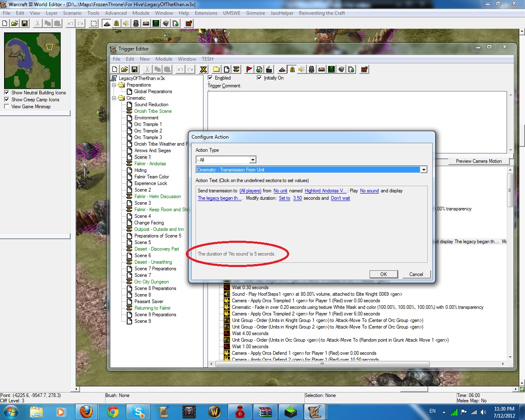
Task: Click the 'No unit' link
Action: click(281, 191)
